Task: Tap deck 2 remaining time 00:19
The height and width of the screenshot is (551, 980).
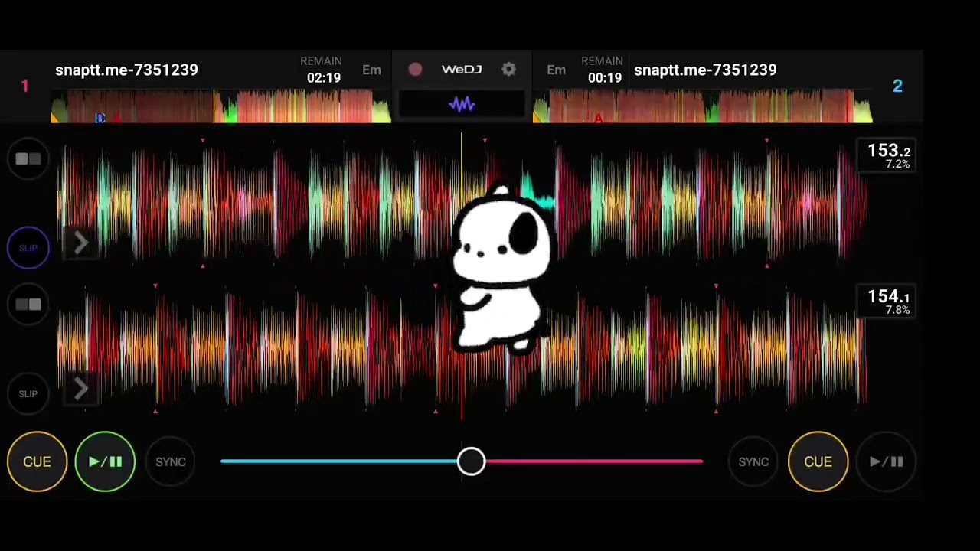Action: point(604,77)
